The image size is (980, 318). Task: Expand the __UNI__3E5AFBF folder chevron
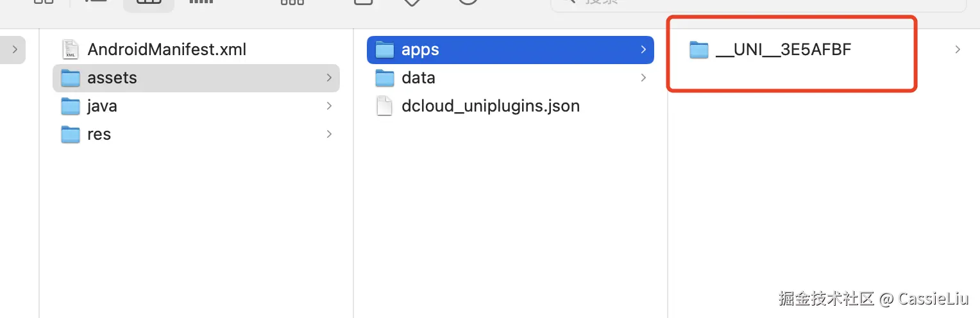958,49
